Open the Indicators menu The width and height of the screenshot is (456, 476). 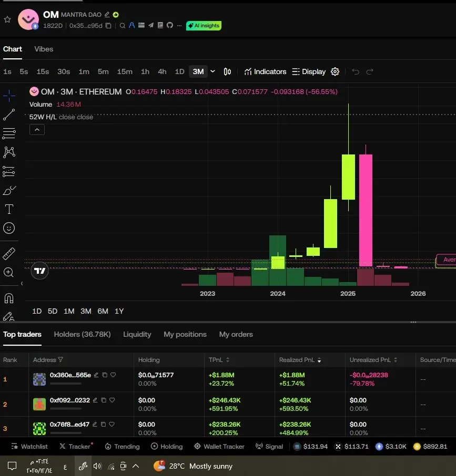(265, 71)
